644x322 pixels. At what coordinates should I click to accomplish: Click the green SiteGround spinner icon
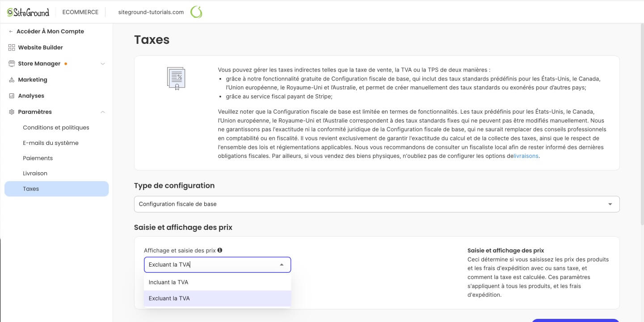[196, 12]
